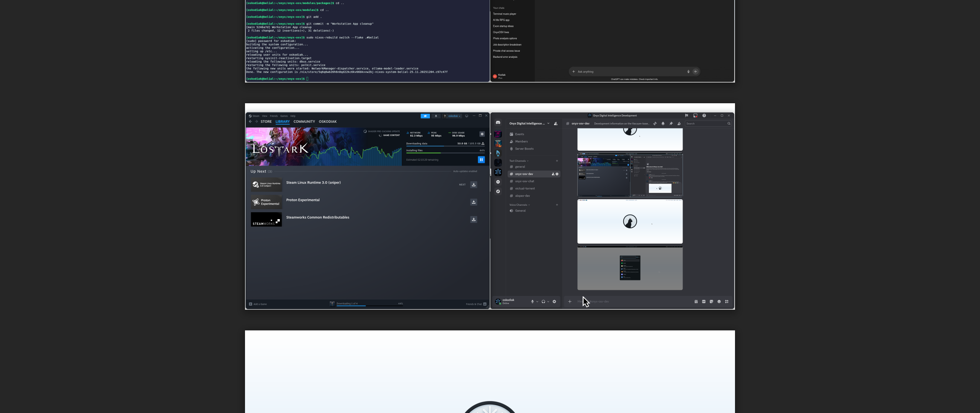Mute your microphone in Discord
This screenshot has height=413, width=980.
coord(532,301)
